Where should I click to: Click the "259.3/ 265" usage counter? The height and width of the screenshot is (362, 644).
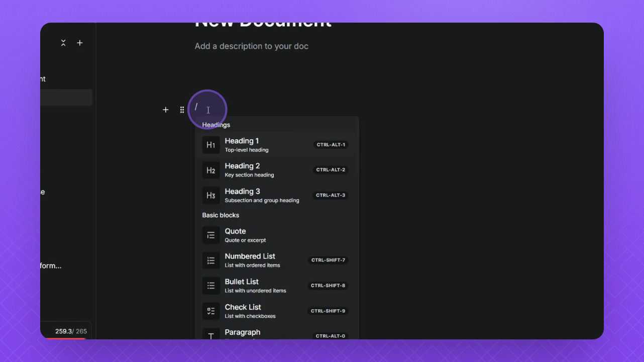click(x=71, y=331)
